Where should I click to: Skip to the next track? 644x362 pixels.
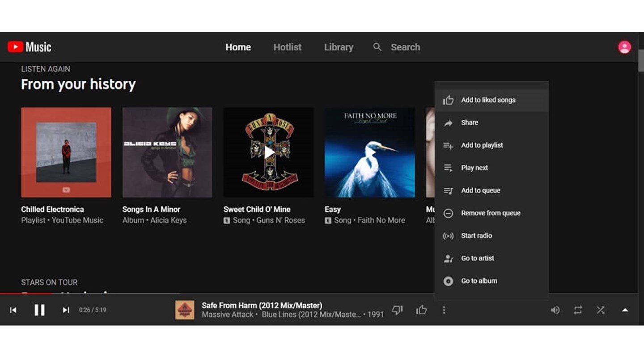(66, 310)
